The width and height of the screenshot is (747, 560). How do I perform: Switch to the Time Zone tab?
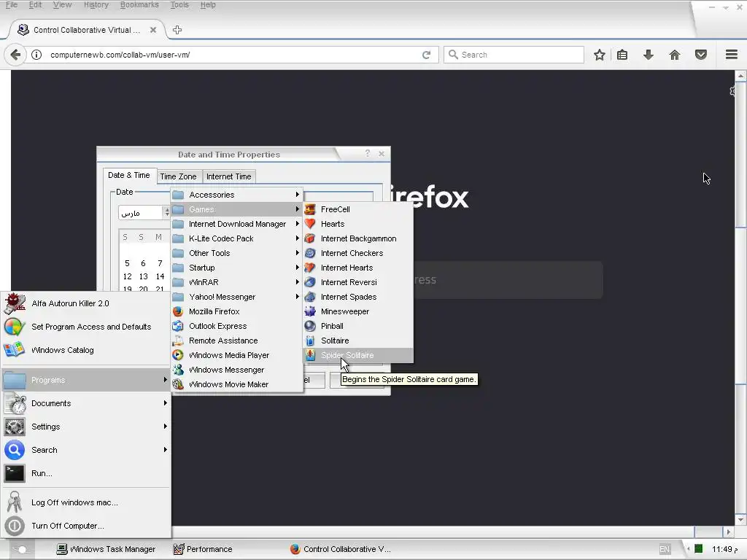pyautogui.click(x=178, y=176)
